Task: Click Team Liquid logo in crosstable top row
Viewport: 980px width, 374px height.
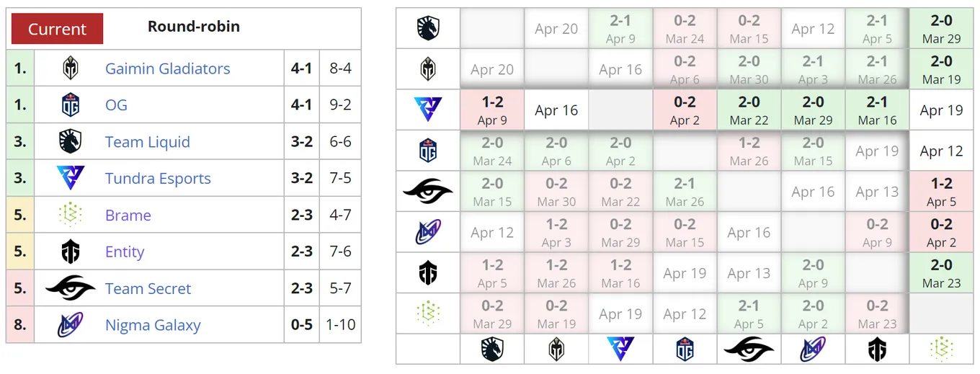Action: (428, 29)
